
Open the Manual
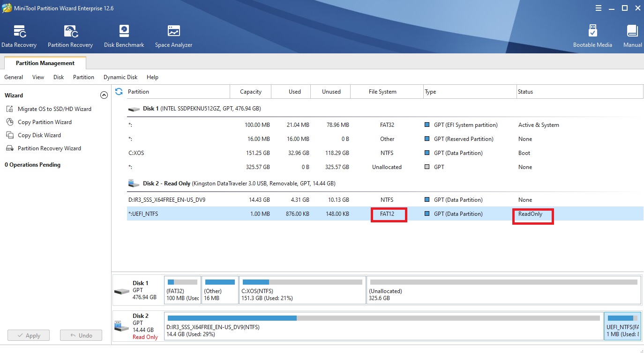click(x=632, y=36)
